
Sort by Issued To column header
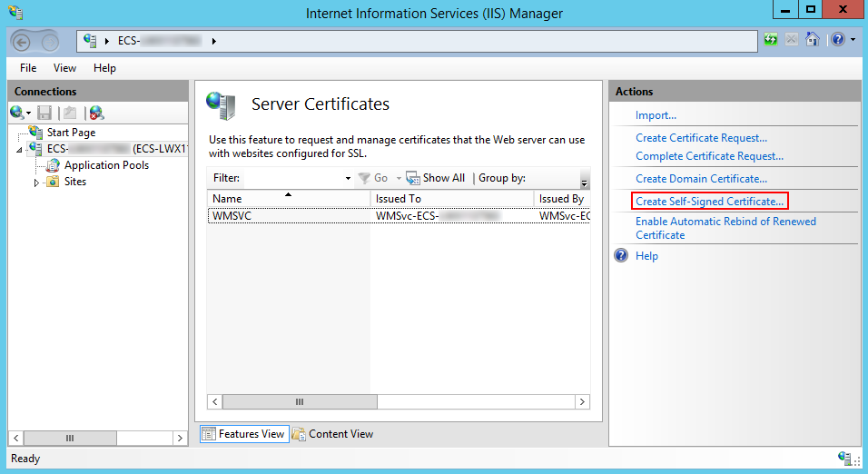coord(452,198)
